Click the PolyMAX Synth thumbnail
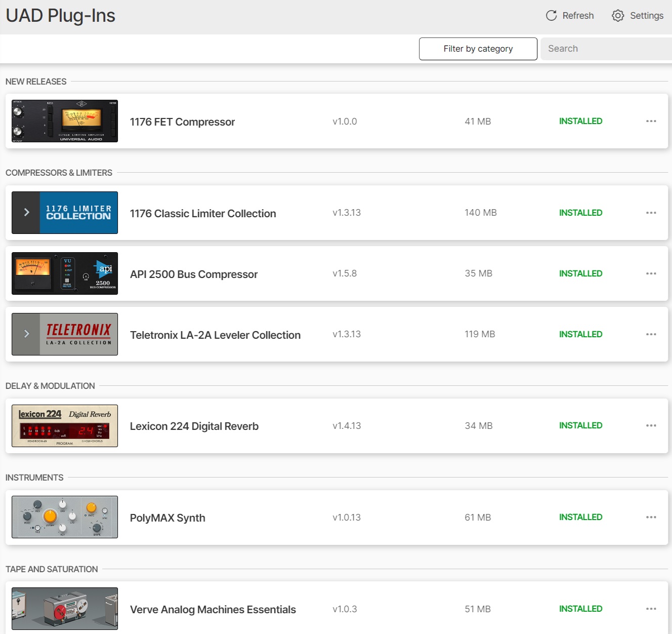672x634 pixels. tap(65, 517)
